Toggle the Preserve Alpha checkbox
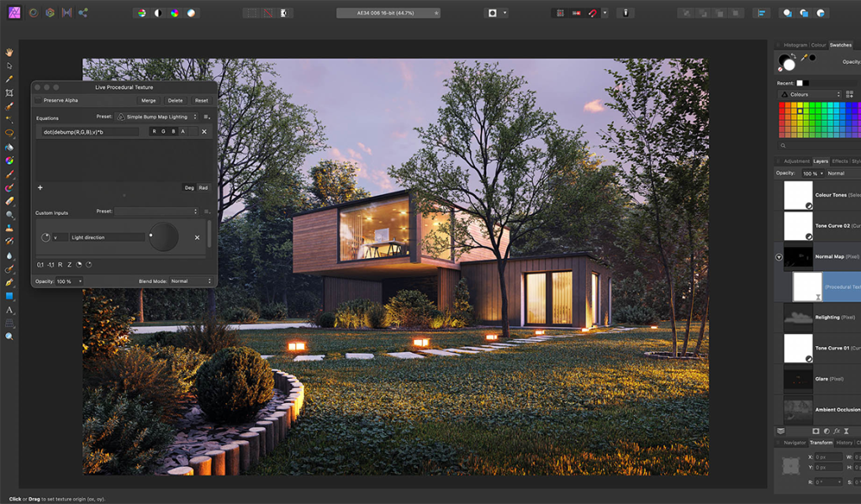This screenshot has height=504, width=861. coord(38,100)
